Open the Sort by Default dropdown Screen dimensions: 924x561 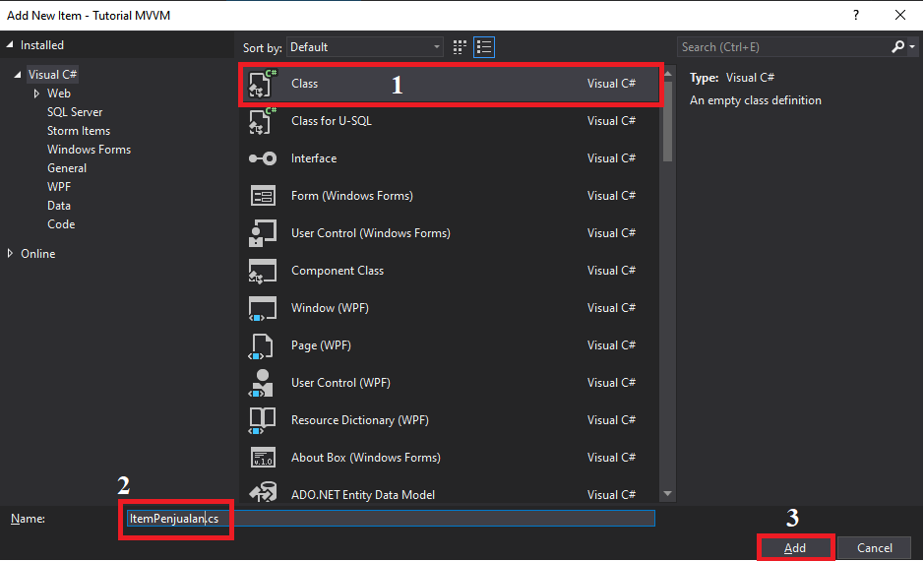coord(365,47)
